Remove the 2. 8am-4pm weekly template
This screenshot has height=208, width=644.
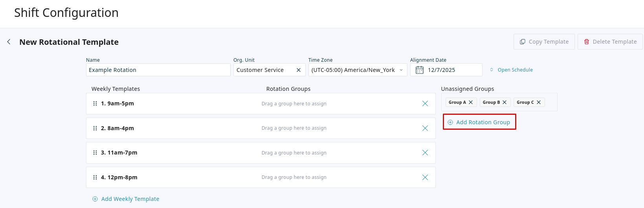pos(425,128)
